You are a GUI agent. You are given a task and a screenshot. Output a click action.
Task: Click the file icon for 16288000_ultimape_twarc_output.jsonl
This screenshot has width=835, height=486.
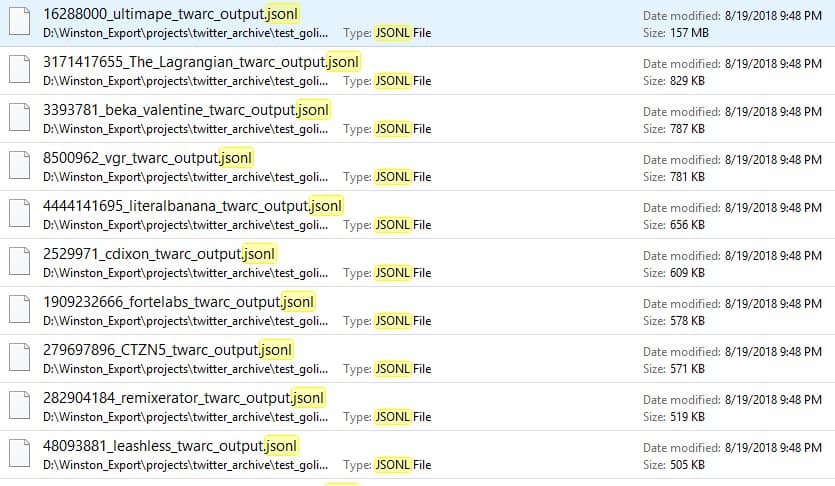click(x=20, y=22)
